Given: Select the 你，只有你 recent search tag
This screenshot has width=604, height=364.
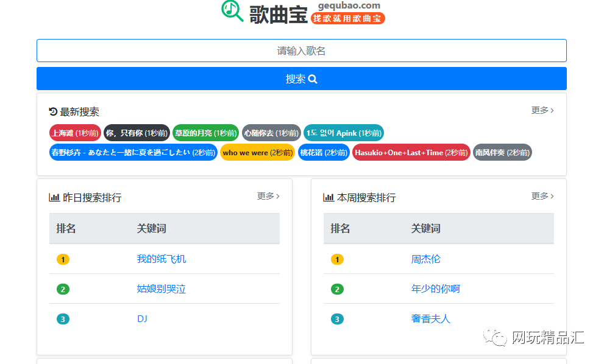Looking at the screenshot, I should pyautogui.click(x=137, y=133).
